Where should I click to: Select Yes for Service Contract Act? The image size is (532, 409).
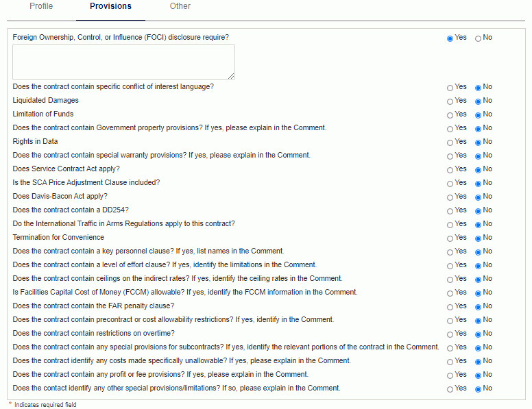(x=450, y=171)
